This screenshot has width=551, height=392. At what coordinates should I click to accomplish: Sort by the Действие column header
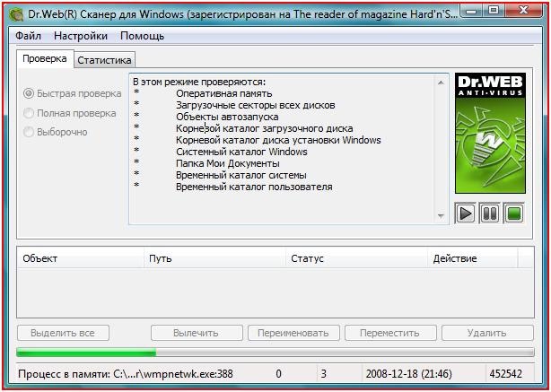(472, 258)
